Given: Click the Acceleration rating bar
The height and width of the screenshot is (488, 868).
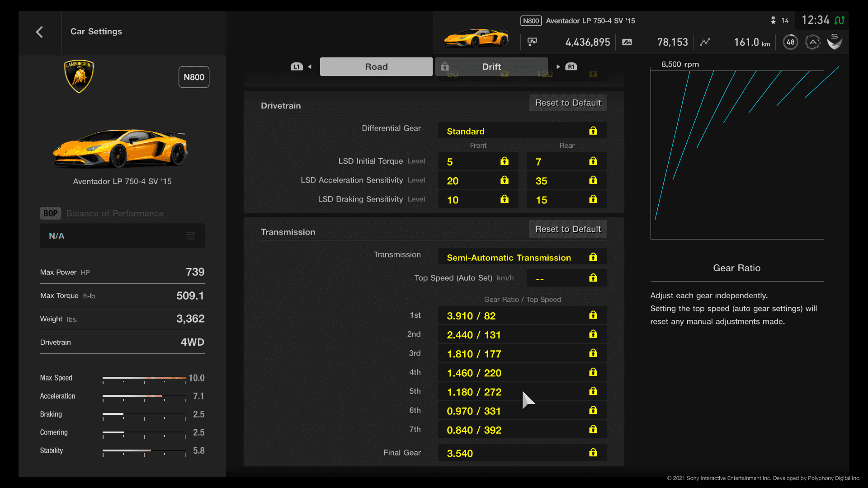Looking at the screenshot, I should [x=144, y=397].
